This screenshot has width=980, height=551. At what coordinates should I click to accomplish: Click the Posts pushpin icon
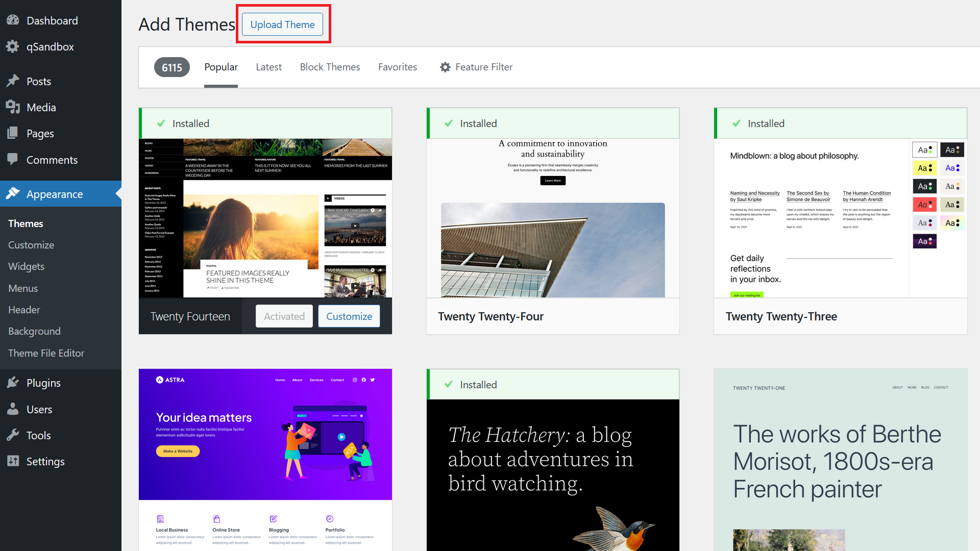point(13,81)
